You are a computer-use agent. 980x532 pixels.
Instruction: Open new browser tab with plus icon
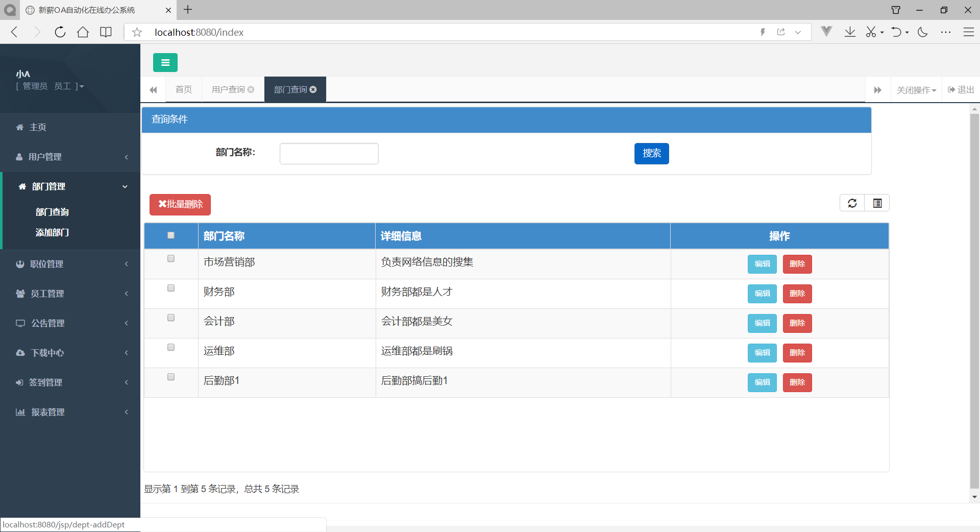(x=188, y=9)
